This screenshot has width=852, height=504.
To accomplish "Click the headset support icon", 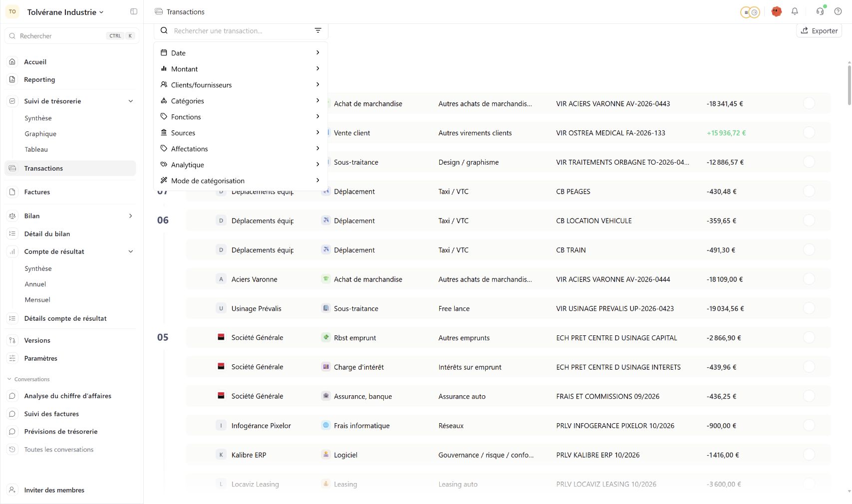I will tap(820, 11).
